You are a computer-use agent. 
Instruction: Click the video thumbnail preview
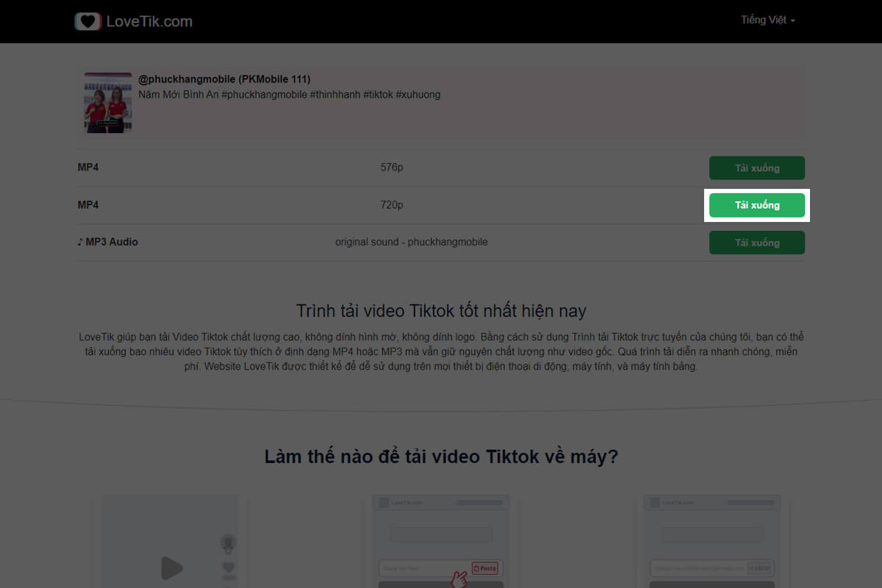[107, 103]
